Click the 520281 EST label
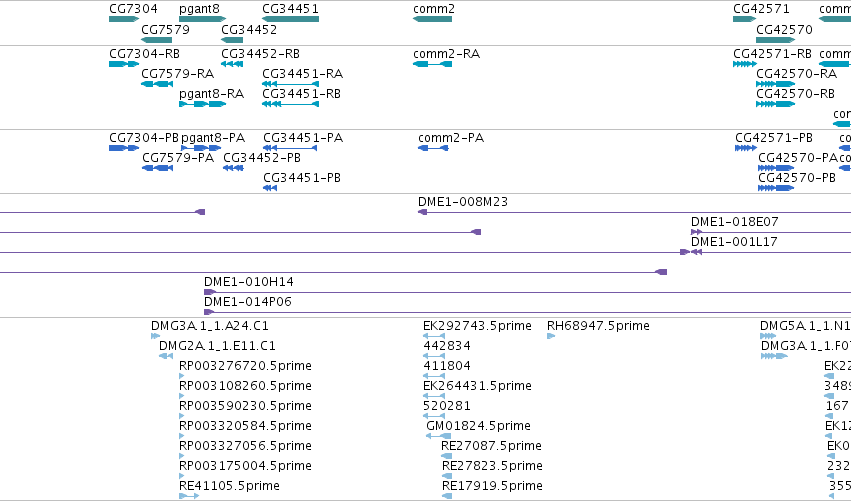This screenshot has height=501, width=851. [447, 406]
